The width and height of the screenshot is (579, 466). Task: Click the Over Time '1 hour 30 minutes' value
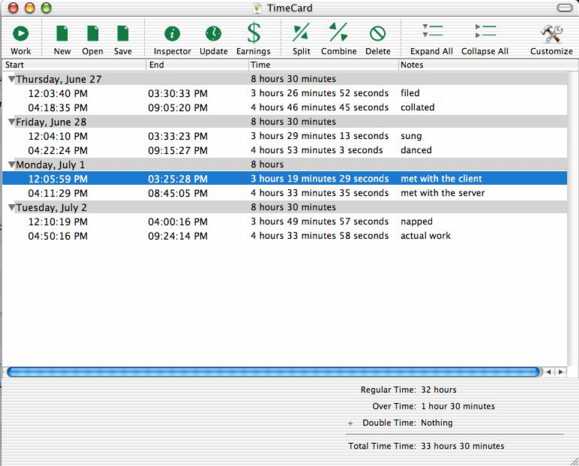[458, 406]
